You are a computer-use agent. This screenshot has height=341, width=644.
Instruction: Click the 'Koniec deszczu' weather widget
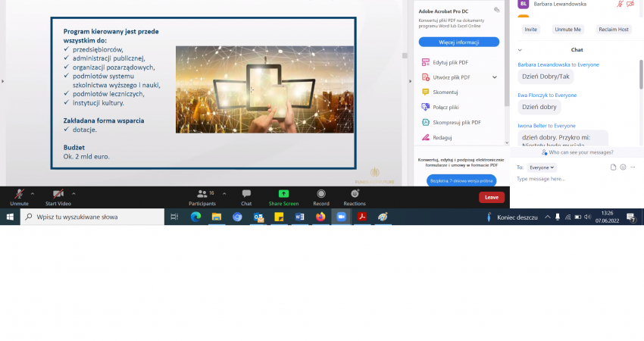(x=512, y=217)
